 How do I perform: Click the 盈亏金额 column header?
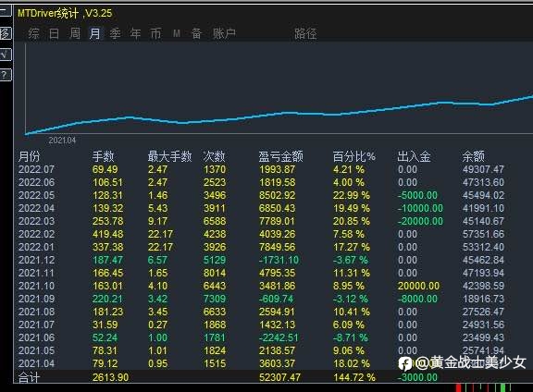click(280, 156)
